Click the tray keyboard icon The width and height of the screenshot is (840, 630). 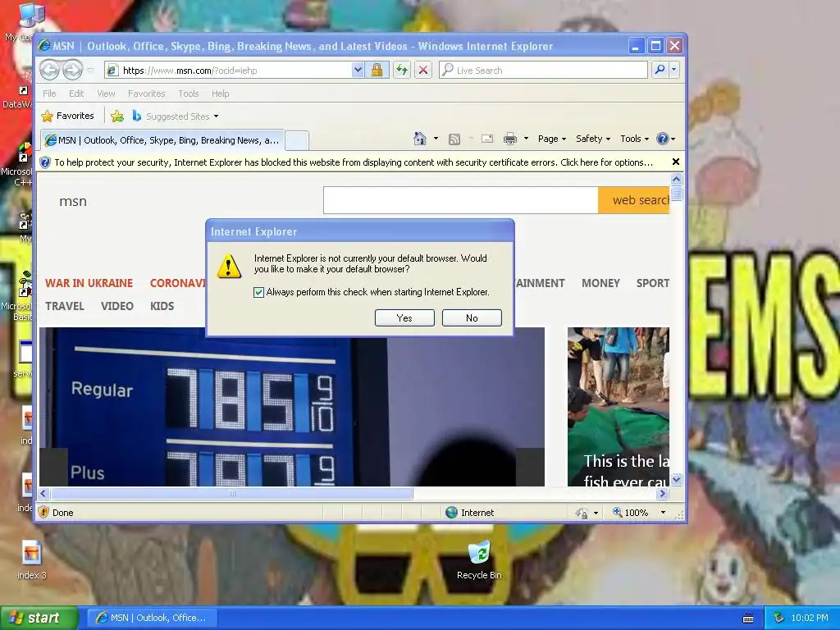[748, 619]
